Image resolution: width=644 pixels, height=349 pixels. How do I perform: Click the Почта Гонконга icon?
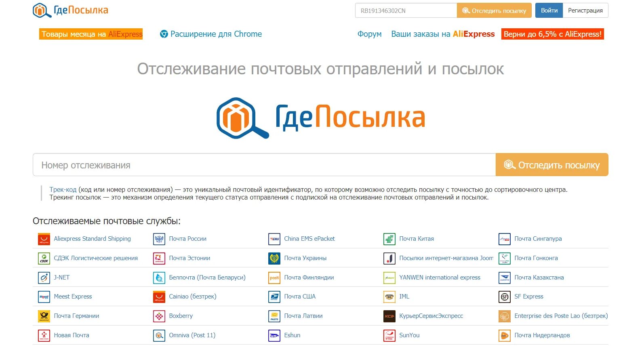[505, 259]
